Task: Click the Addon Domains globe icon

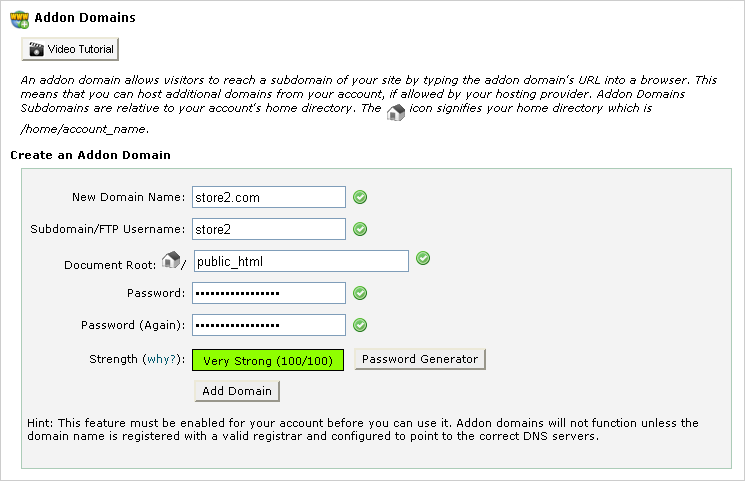Action: (19, 19)
